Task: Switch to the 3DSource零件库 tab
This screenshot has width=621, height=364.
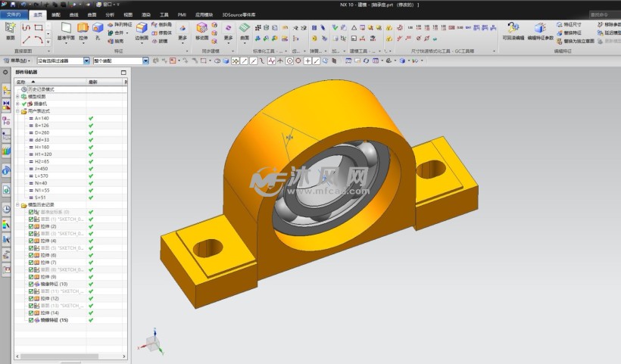Action: click(x=239, y=14)
